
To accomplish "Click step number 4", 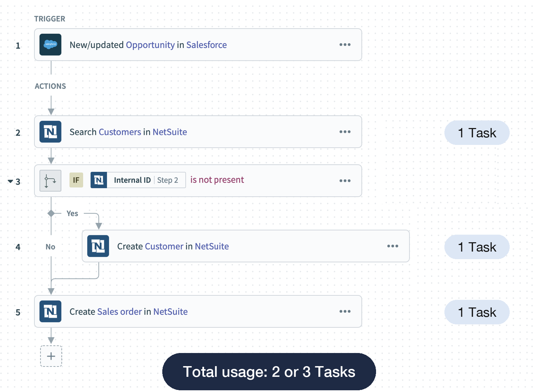I will coord(18,247).
